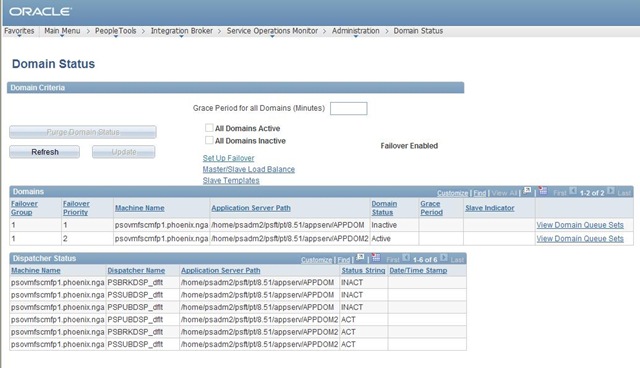Show next row arrow in Domains grid
The width and height of the screenshot is (640, 368).
[x=611, y=191]
